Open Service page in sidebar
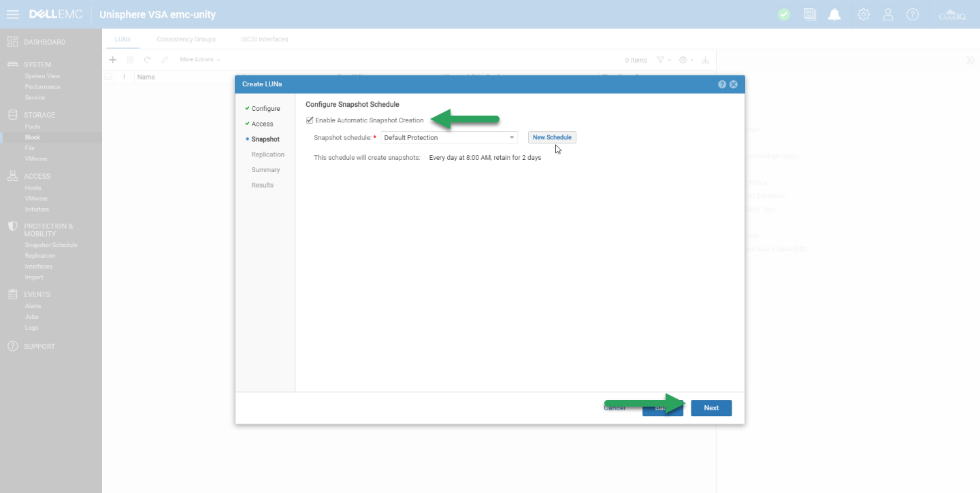This screenshot has width=980, height=493. tap(35, 98)
